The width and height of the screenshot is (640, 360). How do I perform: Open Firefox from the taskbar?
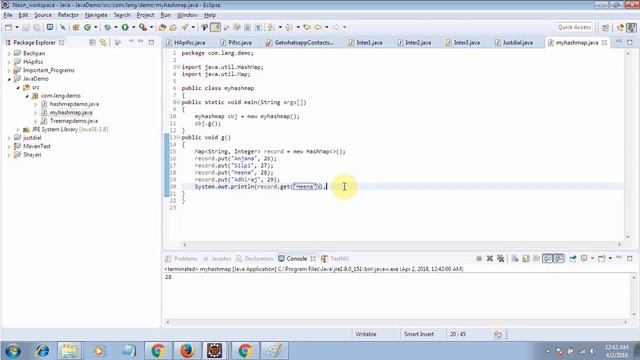pos(187,351)
